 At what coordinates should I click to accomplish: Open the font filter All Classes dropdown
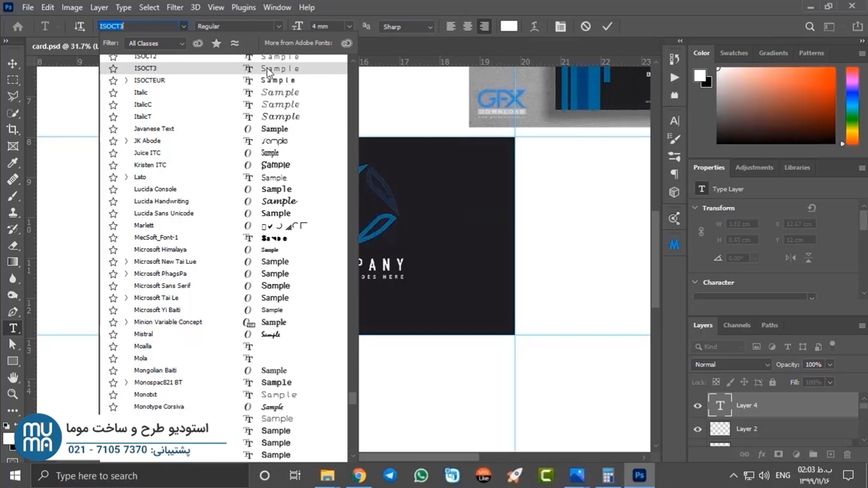156,43
